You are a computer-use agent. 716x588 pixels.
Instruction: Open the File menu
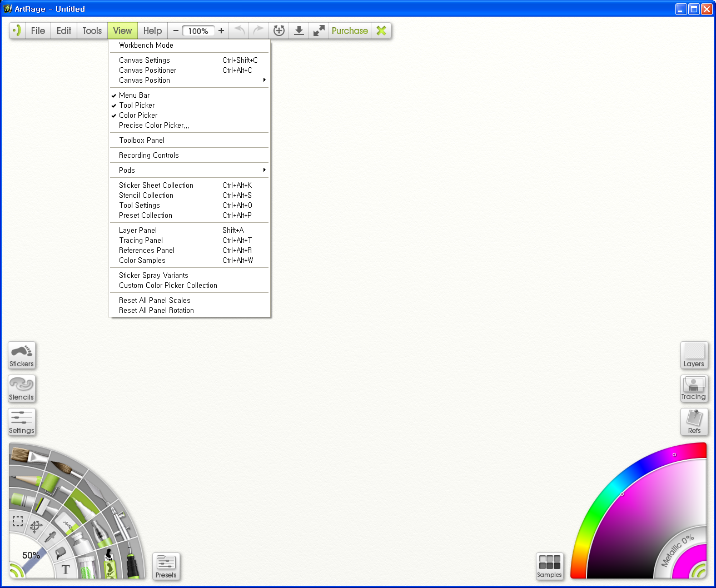point(38,31)
